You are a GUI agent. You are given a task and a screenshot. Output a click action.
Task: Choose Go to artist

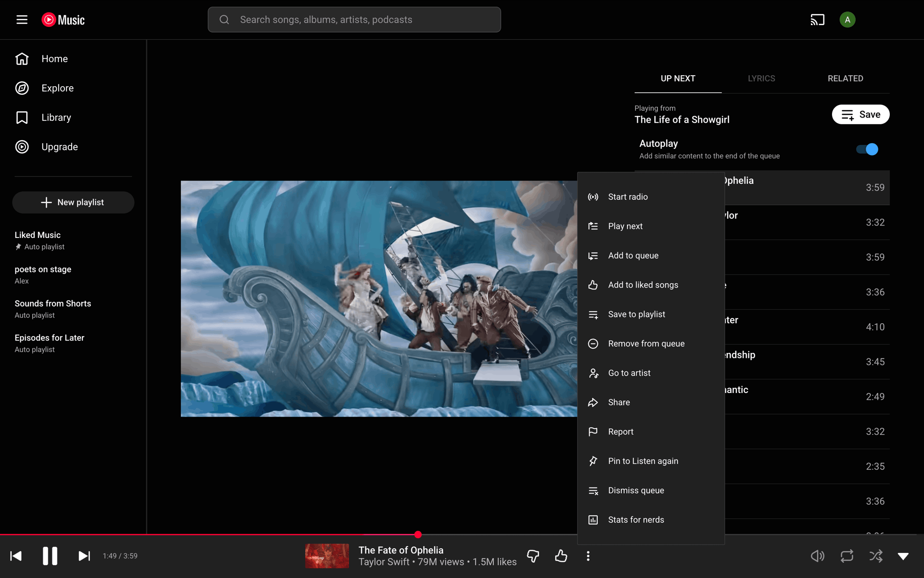pyautogui.click(x=651, y=373)
